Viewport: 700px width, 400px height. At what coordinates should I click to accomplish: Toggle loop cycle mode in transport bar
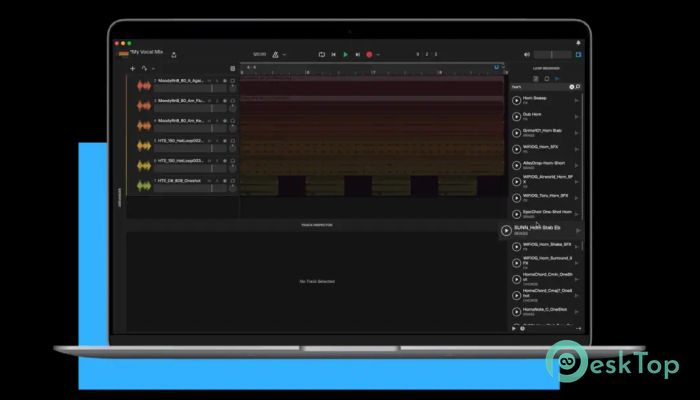tap(321, 54)
